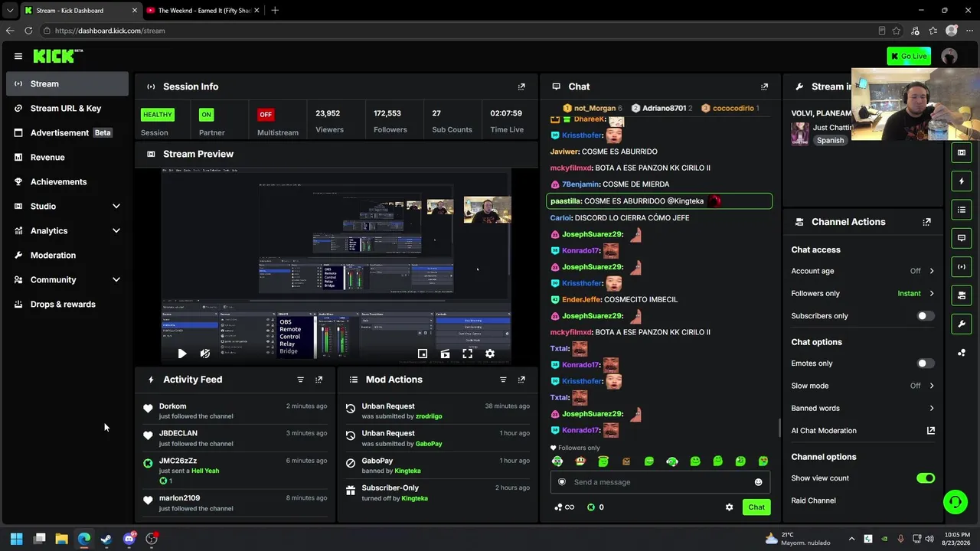This screenshot has width=980, height=551.
Task: Open Account age setting
Action: pyautogui.click(x=863, y=271)
